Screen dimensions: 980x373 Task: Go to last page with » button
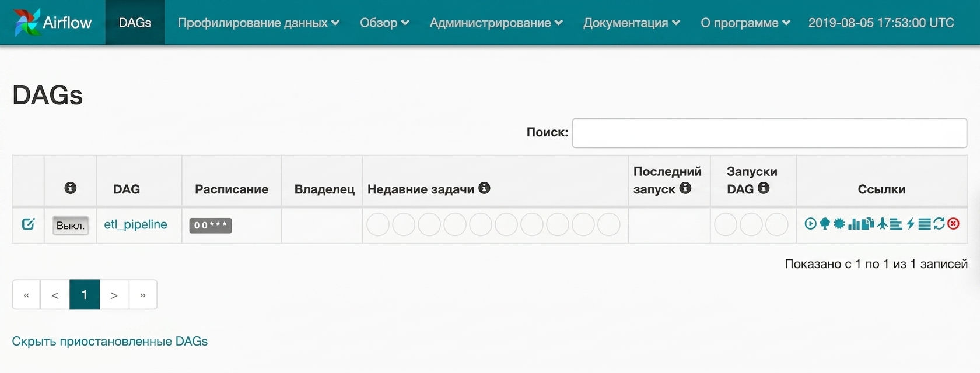point(143,294)
